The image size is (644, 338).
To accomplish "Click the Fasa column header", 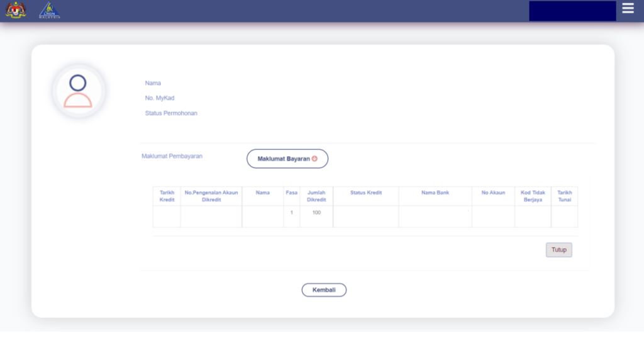I will [x=291, y=193].
